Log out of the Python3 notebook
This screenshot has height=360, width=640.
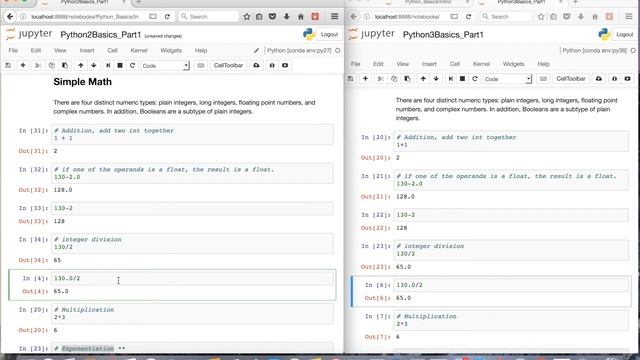pyautogui.click(x=624, y=35)
